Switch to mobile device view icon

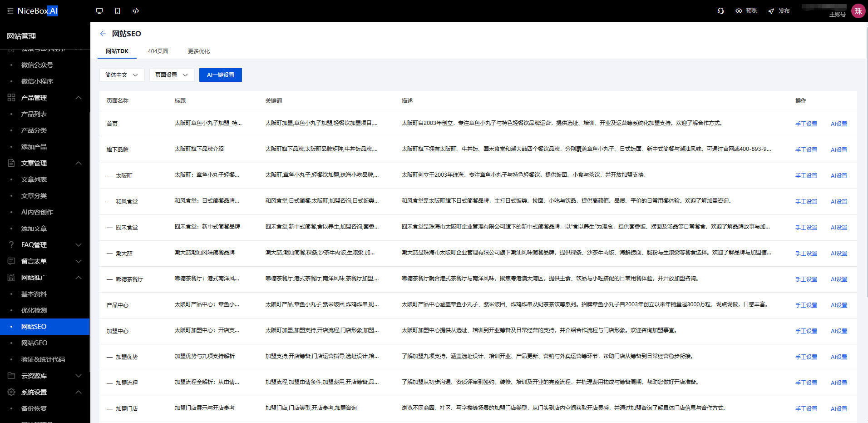(x=118, y=11)
